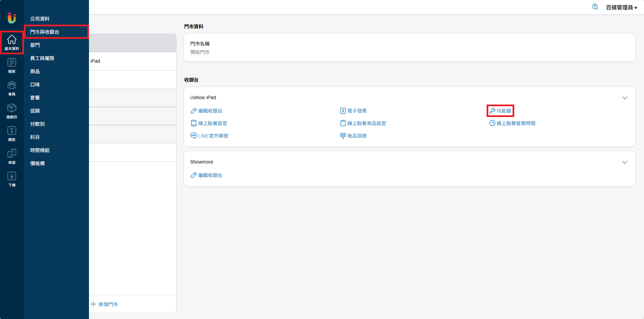Open the 下傳 download sidebar icon
644x319 pixels.
coord(12,179)
